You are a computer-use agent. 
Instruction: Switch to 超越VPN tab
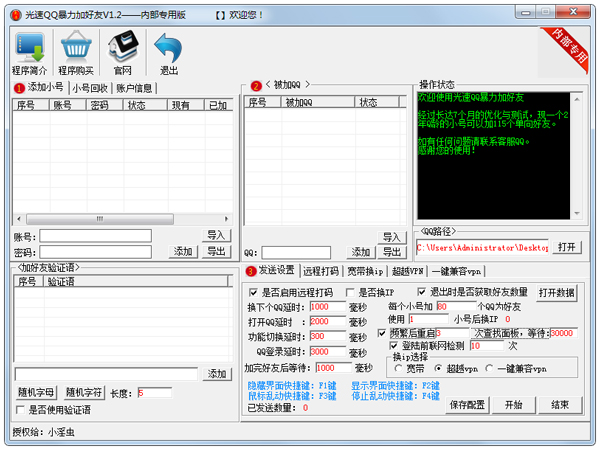[408, 271]
